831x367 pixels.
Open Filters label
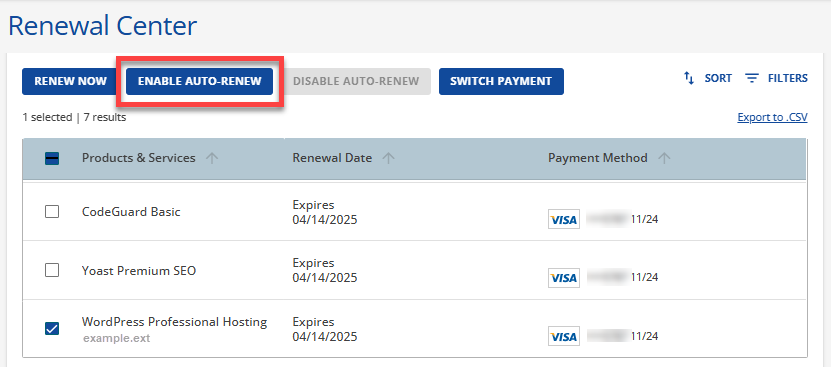tap(788, 78)
